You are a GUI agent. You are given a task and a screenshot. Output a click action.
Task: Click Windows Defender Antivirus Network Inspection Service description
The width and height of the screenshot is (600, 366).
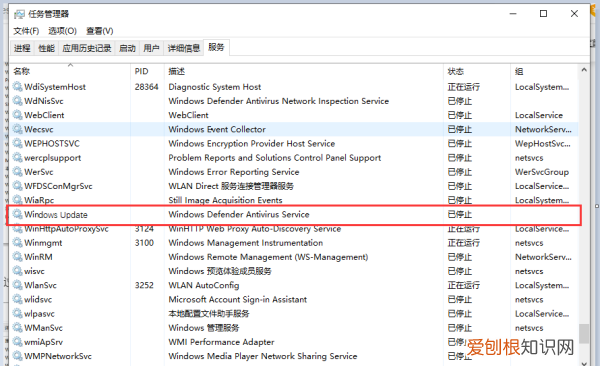coord(279,101)
